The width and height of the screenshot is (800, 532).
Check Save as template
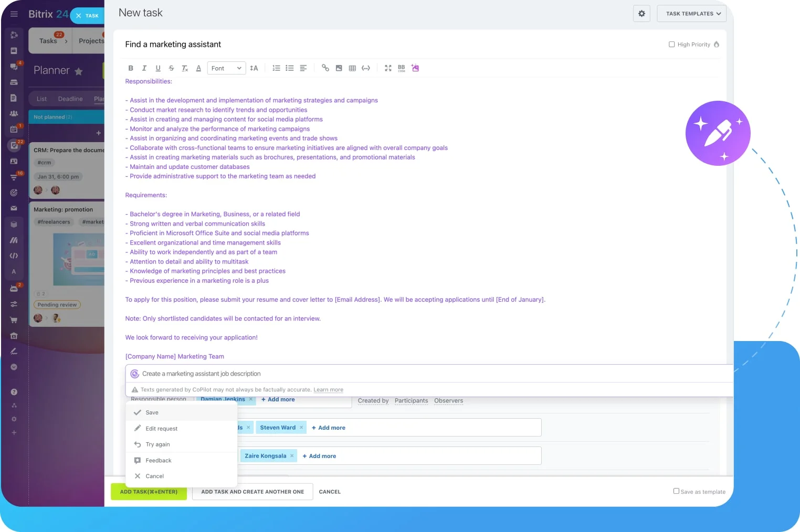pos(677,491)
